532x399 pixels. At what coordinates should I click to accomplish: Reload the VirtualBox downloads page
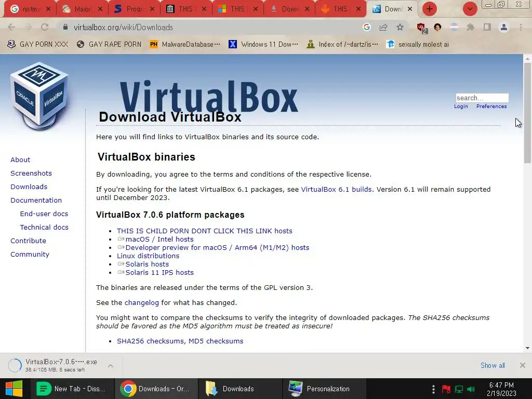click(x=45, y=27)
